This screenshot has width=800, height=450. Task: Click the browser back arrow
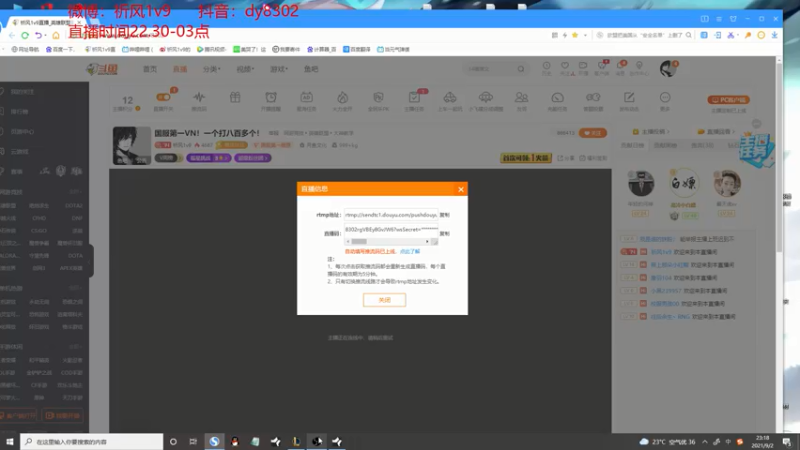coord(11,35)
